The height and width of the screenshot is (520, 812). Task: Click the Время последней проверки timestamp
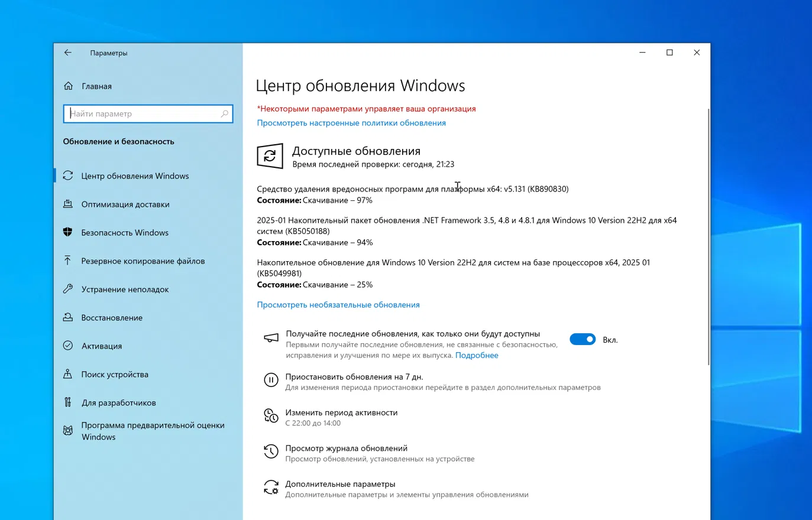tap(373, 164)
